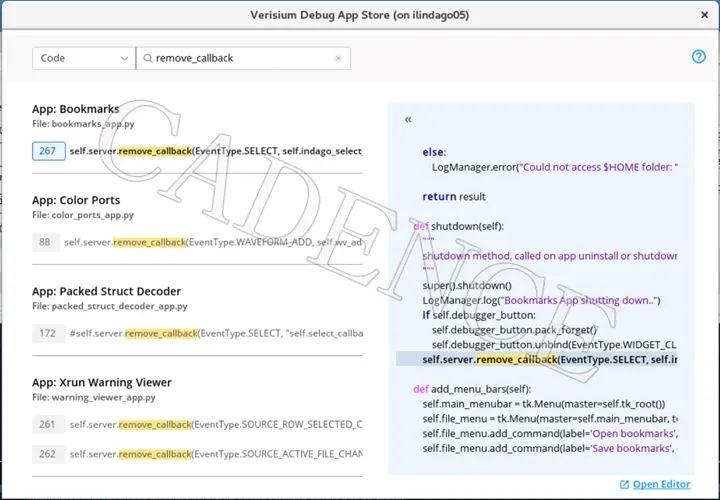Screen dimensions: 720x500
Task: Click the App: Color Ports heading
Action: tap(76, 200)
